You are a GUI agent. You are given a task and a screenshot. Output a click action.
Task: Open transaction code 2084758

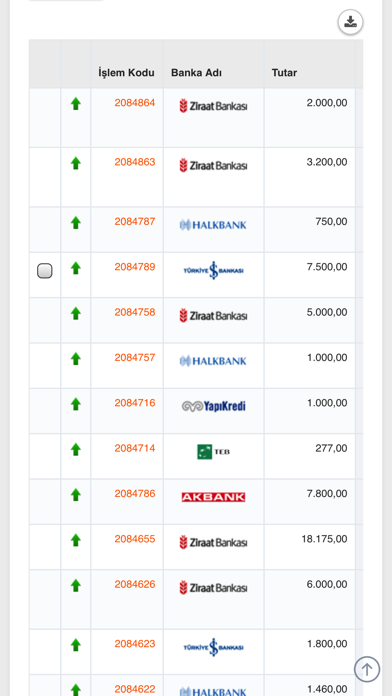[135, 312]
